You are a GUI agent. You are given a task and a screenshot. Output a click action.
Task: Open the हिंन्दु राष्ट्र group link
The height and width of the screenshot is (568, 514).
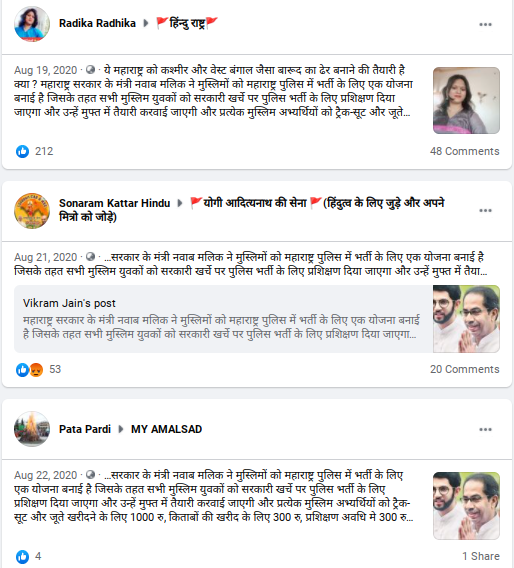coord(187,23)
